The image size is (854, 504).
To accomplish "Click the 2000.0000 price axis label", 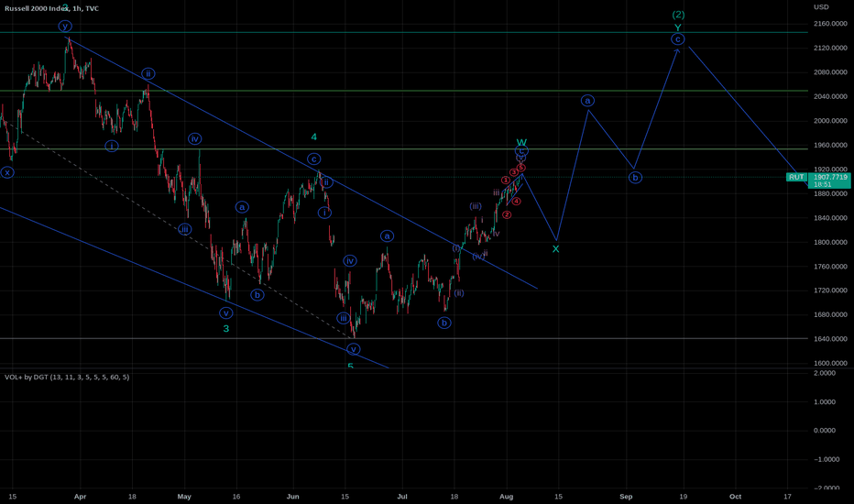I will (x=830, y=121).
